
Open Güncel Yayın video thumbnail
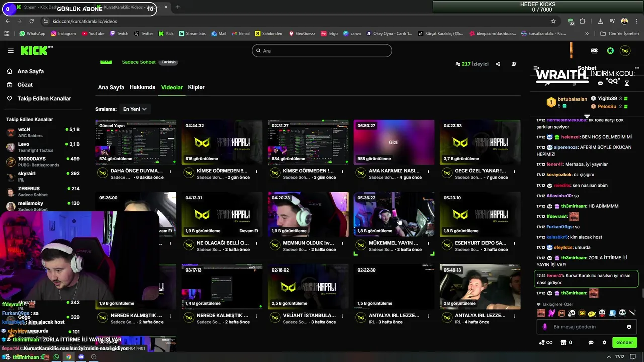coord(136,142)
